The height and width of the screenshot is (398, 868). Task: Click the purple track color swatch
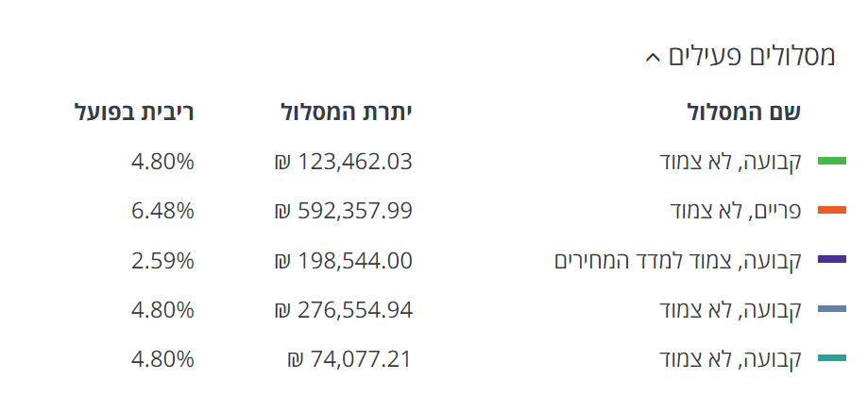click(x=831, y=260)
